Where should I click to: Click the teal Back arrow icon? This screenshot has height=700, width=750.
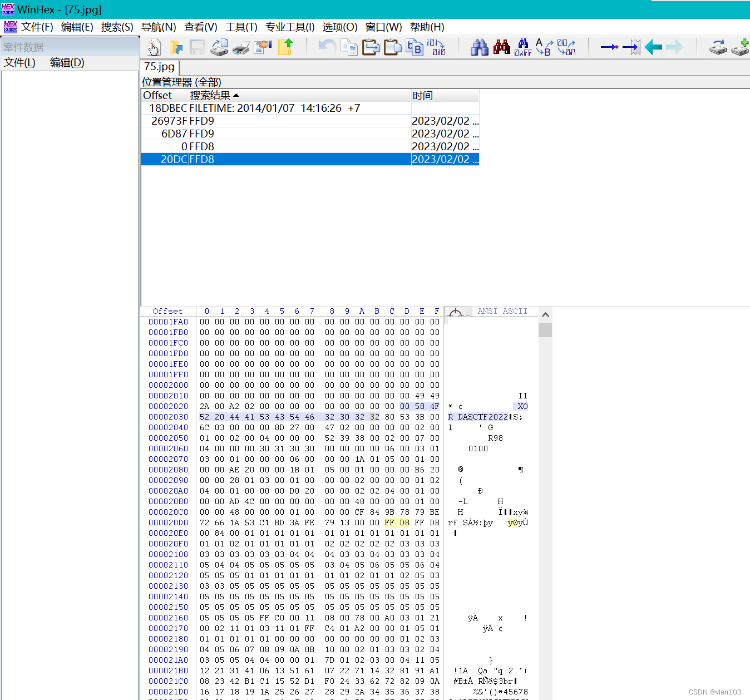[653, 47]
